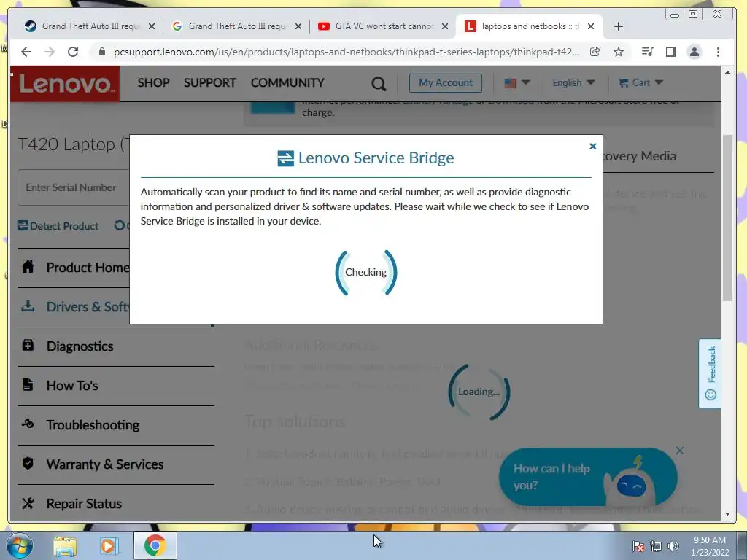Screen dimensions: 747x560
Task: Open Drivers & Software in sidebar
Action: pos(88,307)
